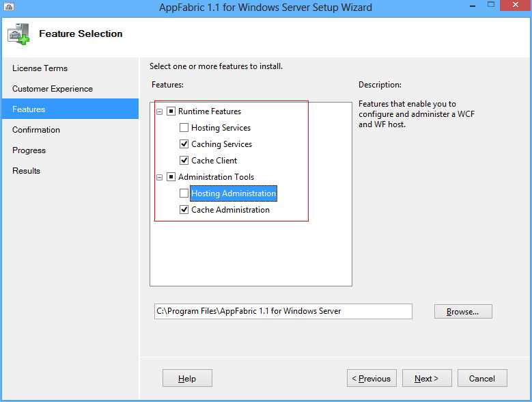The image size is (532, 402).
Task: Select the Hosting Services label
Action: [x=221, y=128]
